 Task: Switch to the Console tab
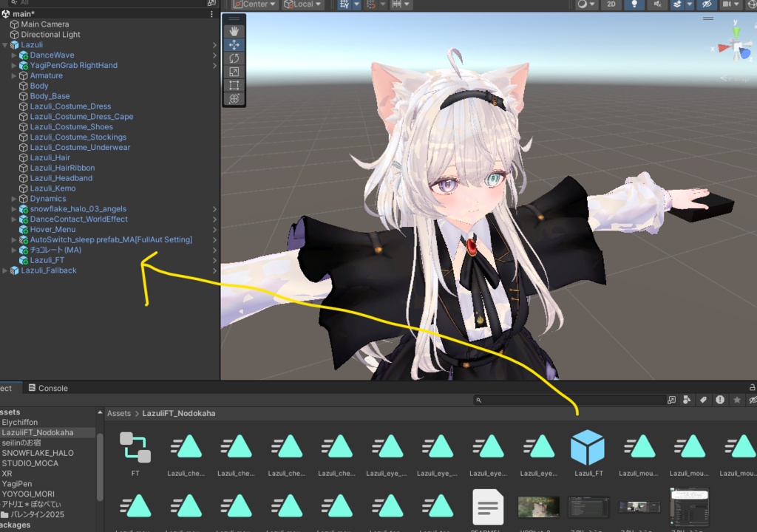52,388
